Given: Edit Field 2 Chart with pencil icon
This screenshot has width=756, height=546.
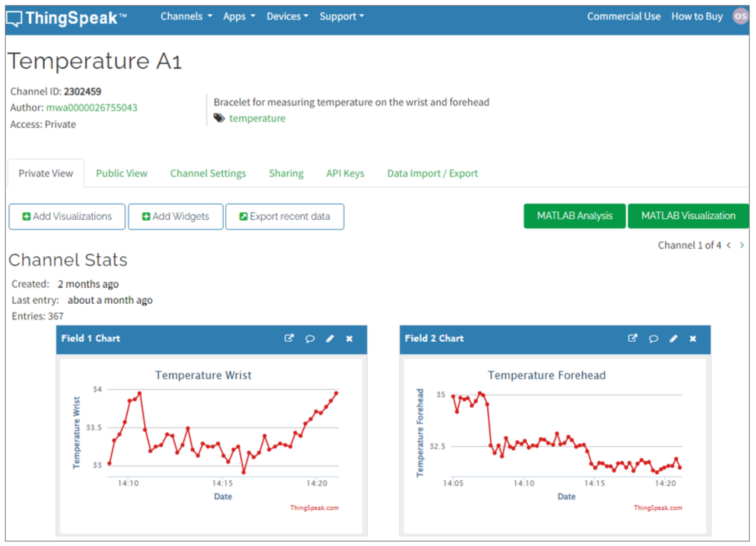Looking at the screenshot, I should click(x=673, y=339).
